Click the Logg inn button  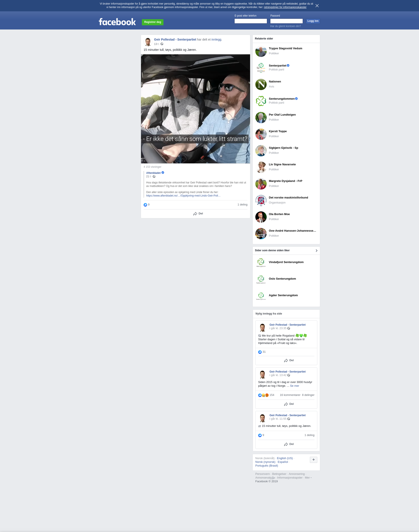point(313,21)
